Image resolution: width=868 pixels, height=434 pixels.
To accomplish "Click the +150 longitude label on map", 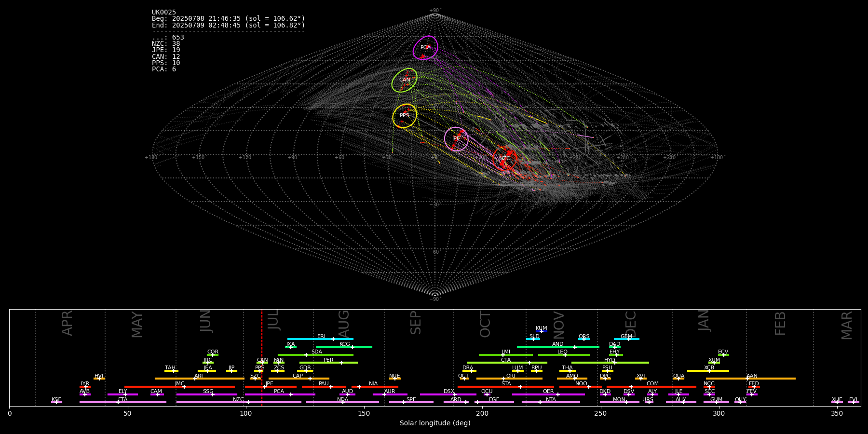I will pyautogui.click(x=198, y=158).
